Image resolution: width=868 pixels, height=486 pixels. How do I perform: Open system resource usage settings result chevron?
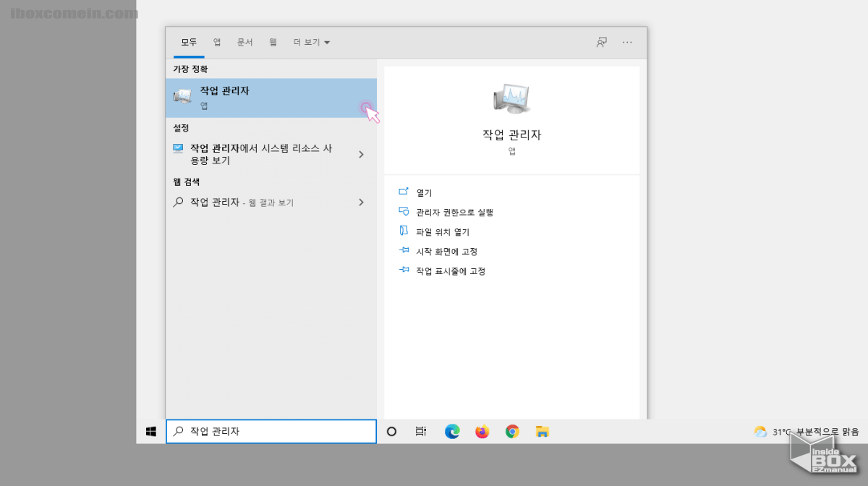(361, 154)
